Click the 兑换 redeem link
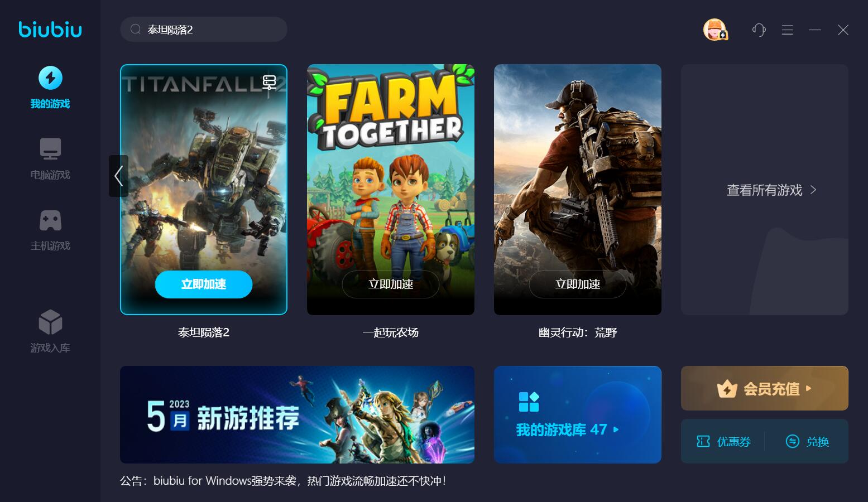 point(807,442)
